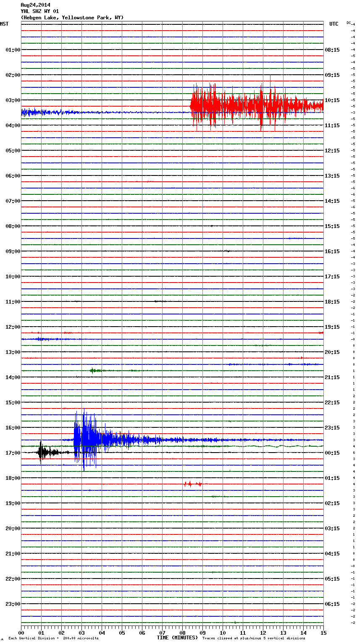
Task: Select the 22:00 MST row label
Action: coord(13,579)
